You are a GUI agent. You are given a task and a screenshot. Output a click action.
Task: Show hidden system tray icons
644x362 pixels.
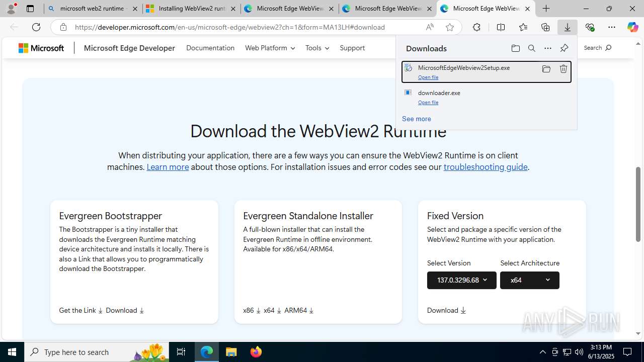(x=542, y=352)
